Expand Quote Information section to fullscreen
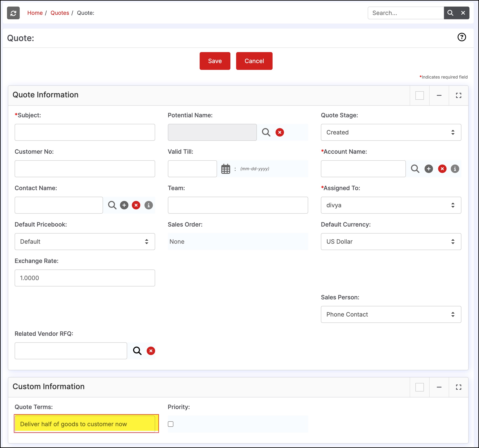 point(458,95)
